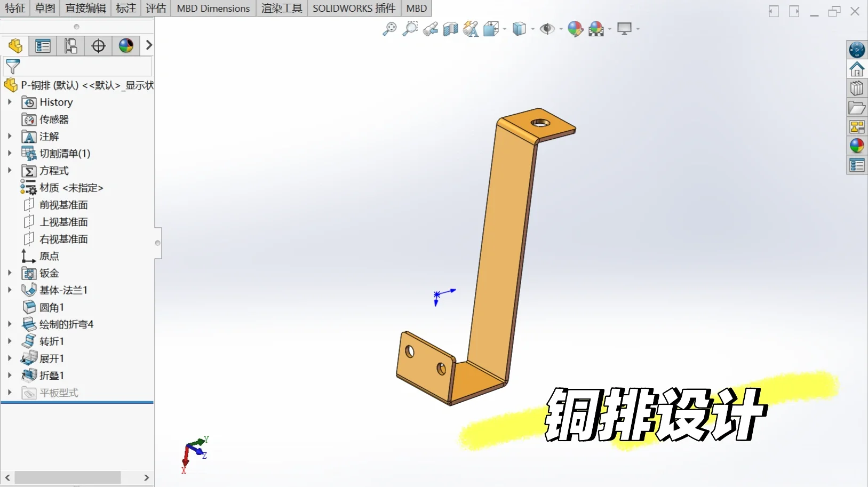Open the Apply Scene dropdown arrow

pyautogui.click(x=610, y=29)
